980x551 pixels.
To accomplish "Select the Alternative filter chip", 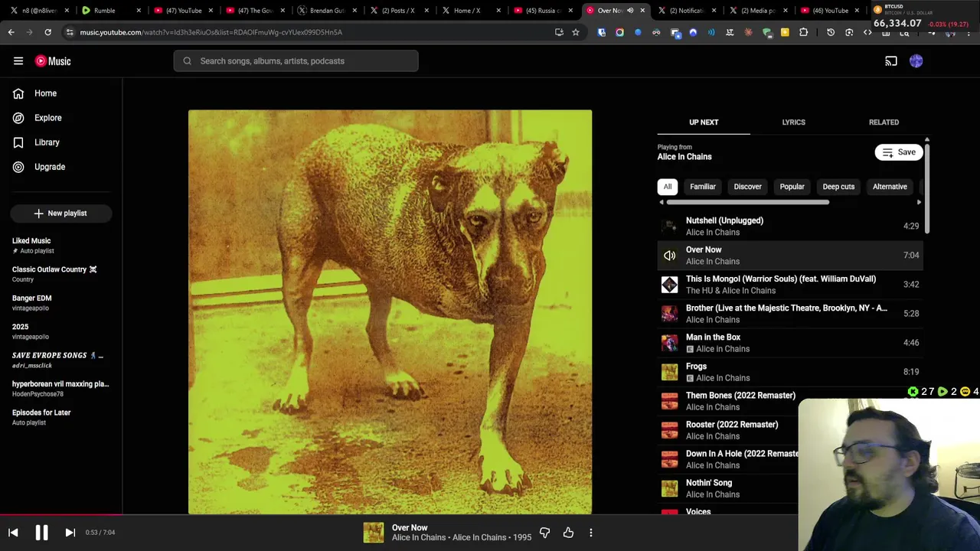I will [890, 187].
